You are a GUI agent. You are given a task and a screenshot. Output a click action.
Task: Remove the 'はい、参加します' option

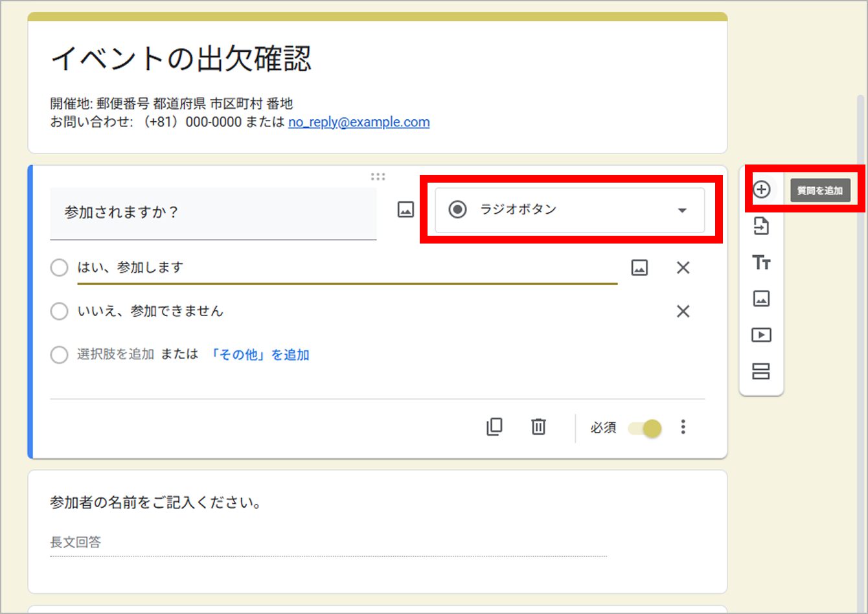[x=683, y=267]
